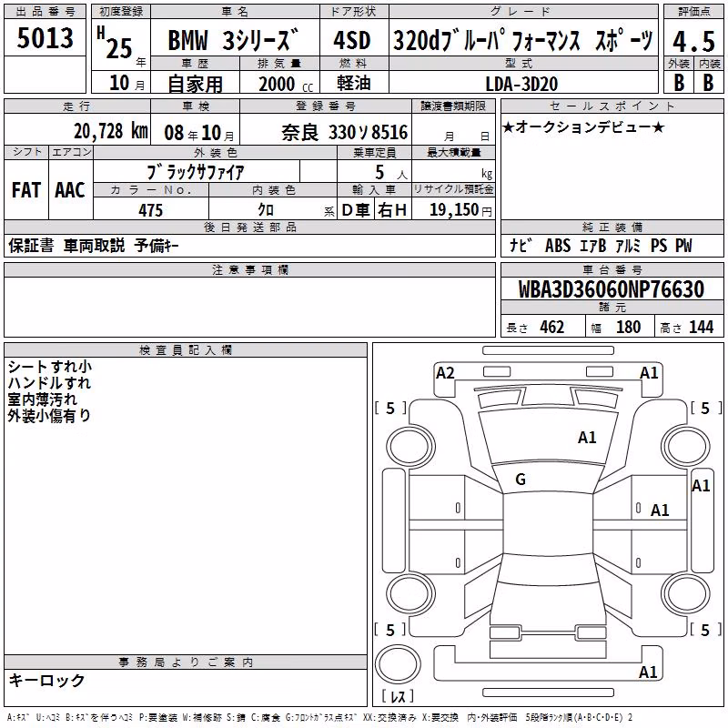
Task: Click the steering side 右H
Action: click(x=392, y=210)
